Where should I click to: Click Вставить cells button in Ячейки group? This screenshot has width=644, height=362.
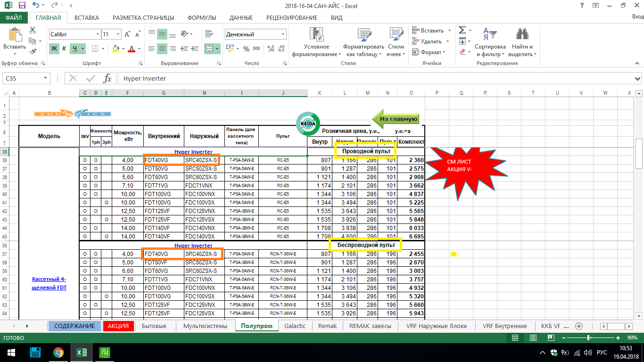coord(428,30)
